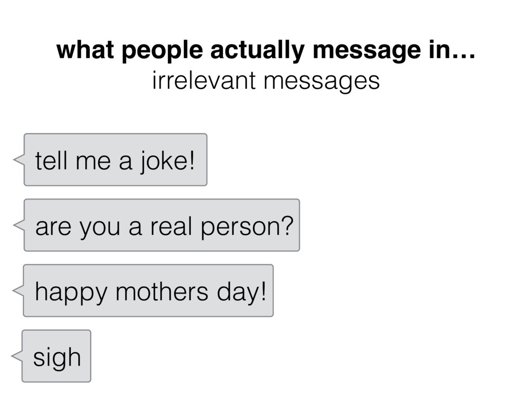Click the tail arrow of the sigh bubble
532x399 pixels.
pyautogui.click(x=17, y=356)
